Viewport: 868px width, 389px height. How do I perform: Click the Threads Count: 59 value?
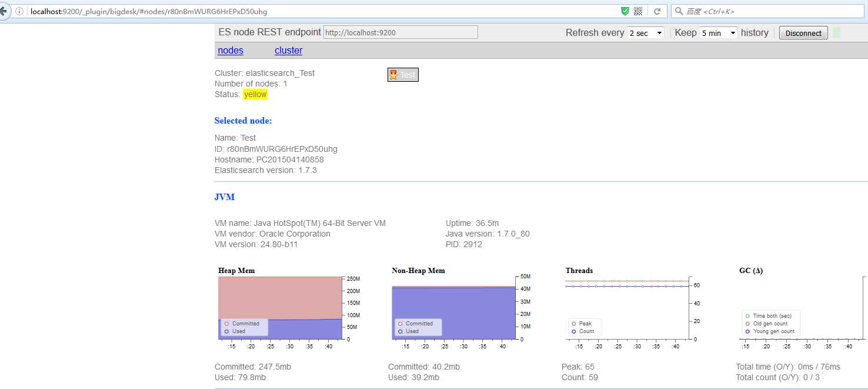pos(580,377)
